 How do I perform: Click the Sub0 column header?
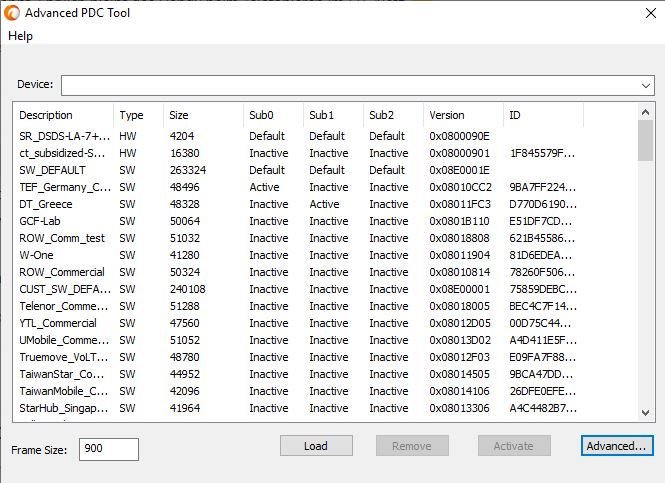[x=274, y=115]
